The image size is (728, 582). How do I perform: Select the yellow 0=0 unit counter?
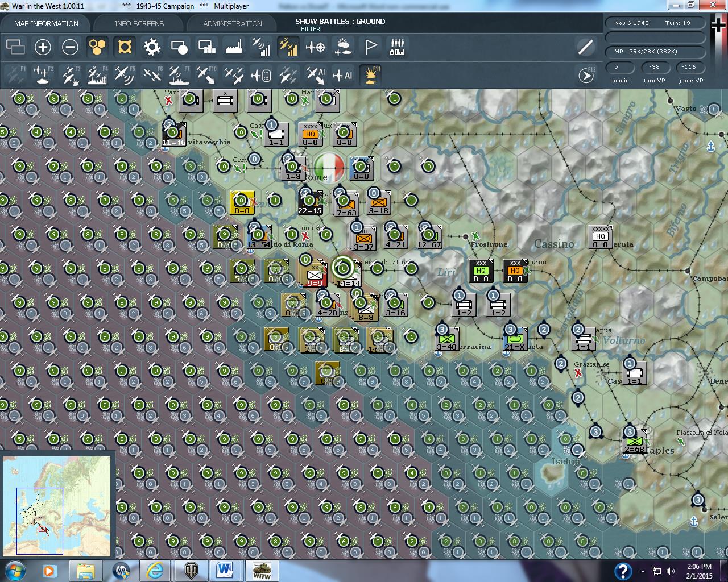(242, 202)
